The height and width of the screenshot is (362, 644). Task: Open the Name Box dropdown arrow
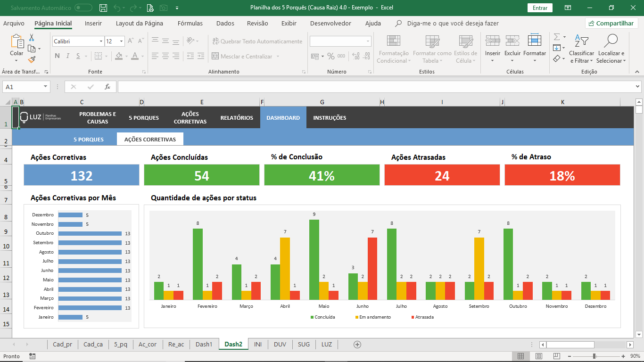[x=46, y=87]
